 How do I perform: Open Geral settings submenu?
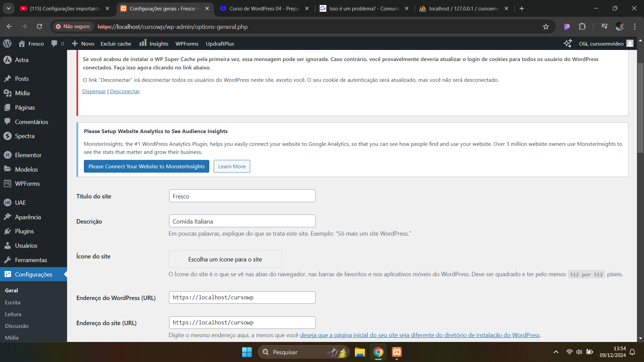pos(11,290)
